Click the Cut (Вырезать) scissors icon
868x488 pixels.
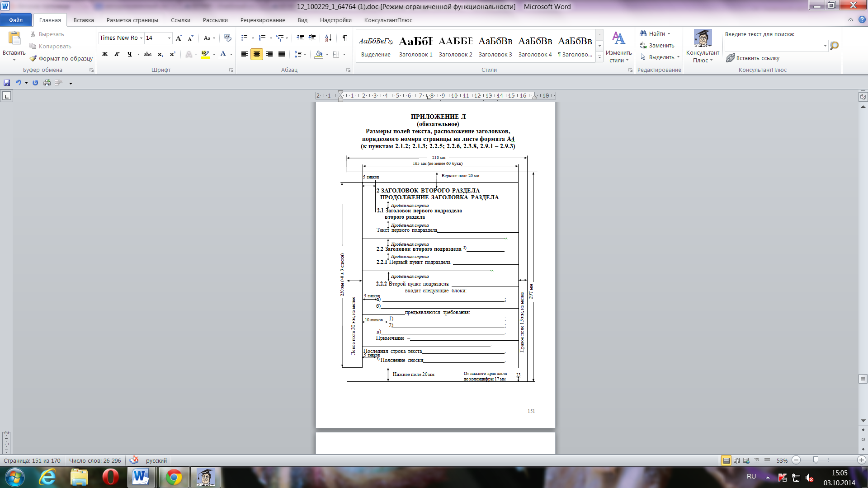coord(33,34)
